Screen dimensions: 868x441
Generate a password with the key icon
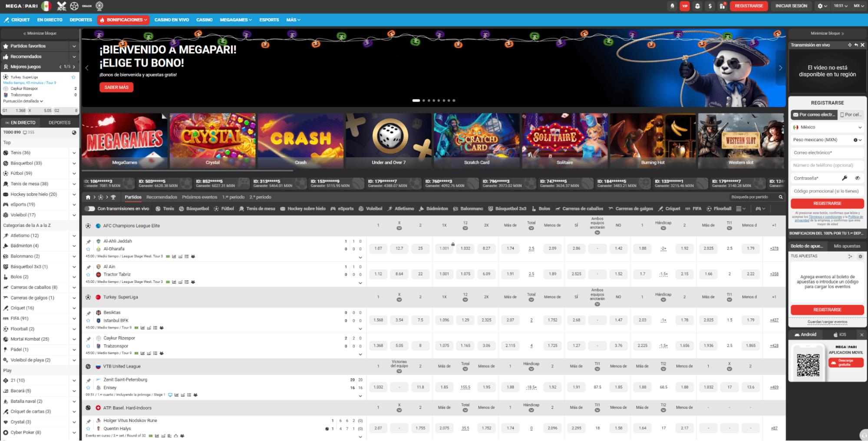[x=845, y=178]
